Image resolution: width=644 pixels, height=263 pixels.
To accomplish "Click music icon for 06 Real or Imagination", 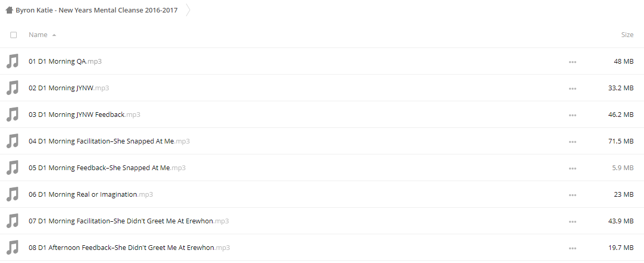I will [x=12, y=195].
